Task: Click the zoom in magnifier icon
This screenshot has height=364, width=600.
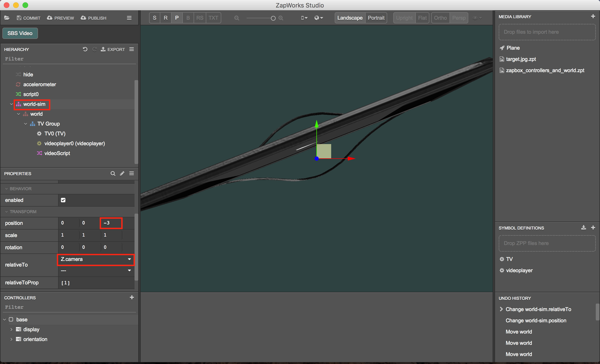Action: point(281,18)
